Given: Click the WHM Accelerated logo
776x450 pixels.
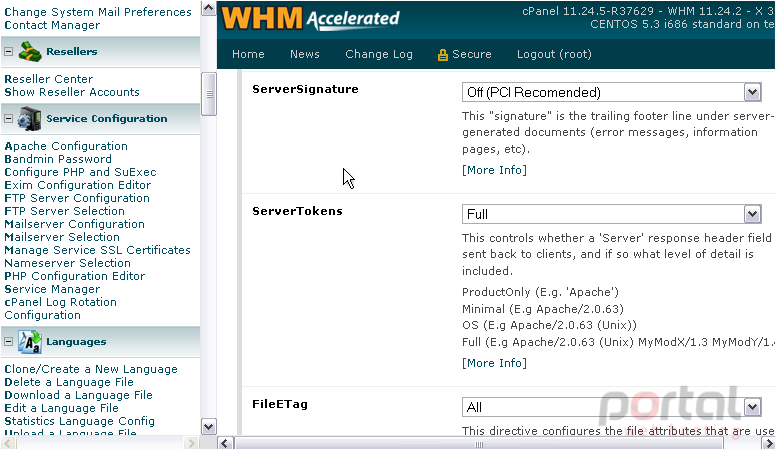Looking at the screenshot, I should [310, 18].
